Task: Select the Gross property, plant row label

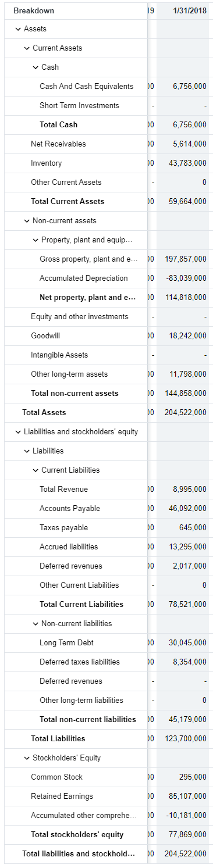Action: click(x=88, y=259)
